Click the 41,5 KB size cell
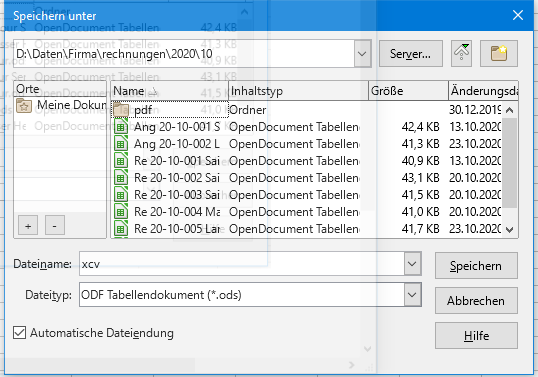Screen dimensions: 538x377 click(x=420, y=195)
